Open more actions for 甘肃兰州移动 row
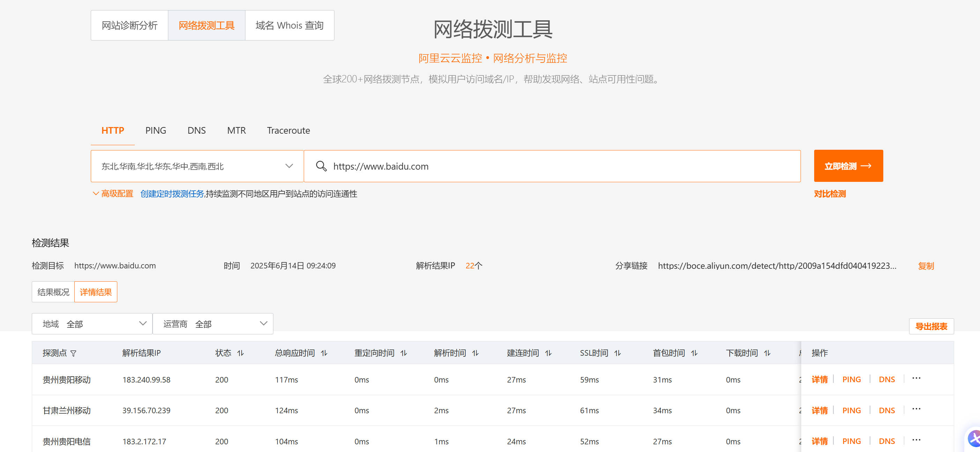This screenshot has height=452, width=980. [x=916, y=409]
